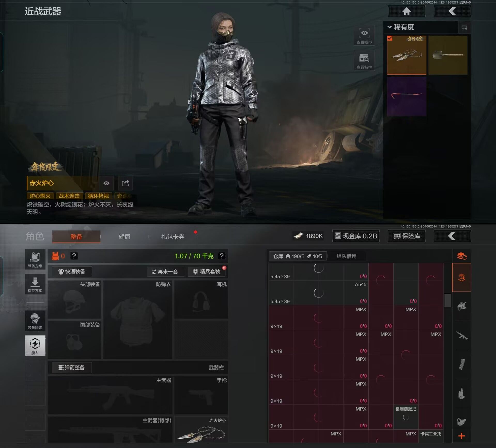The image size is (496, 448).
Task: Open the 查看特性 view traits icon
Action: click(x=364, y=60)
